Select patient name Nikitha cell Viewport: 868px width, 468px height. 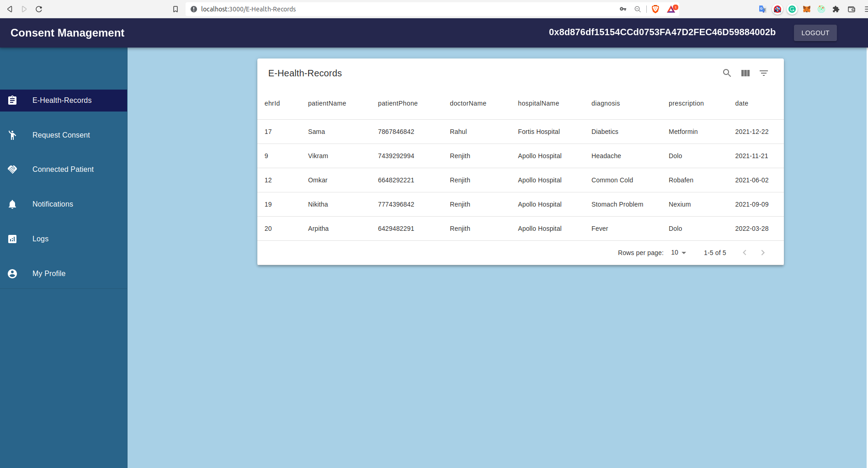(318, 204)
